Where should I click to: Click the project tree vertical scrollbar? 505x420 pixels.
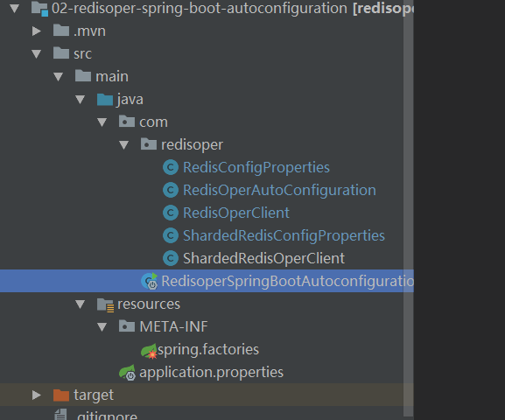(x=409, y=209)
